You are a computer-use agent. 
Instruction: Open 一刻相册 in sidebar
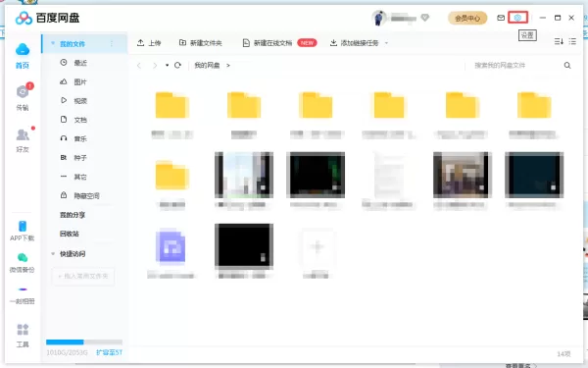[x=23, y=295]
